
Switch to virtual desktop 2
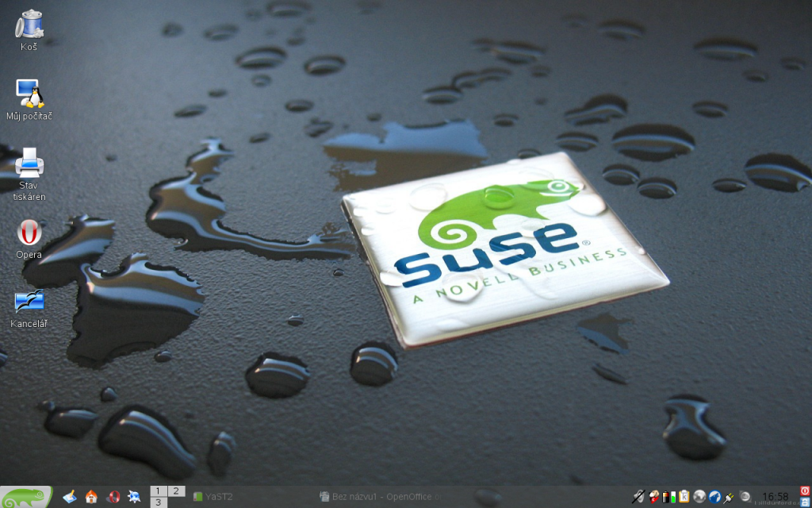coord(176,491)
